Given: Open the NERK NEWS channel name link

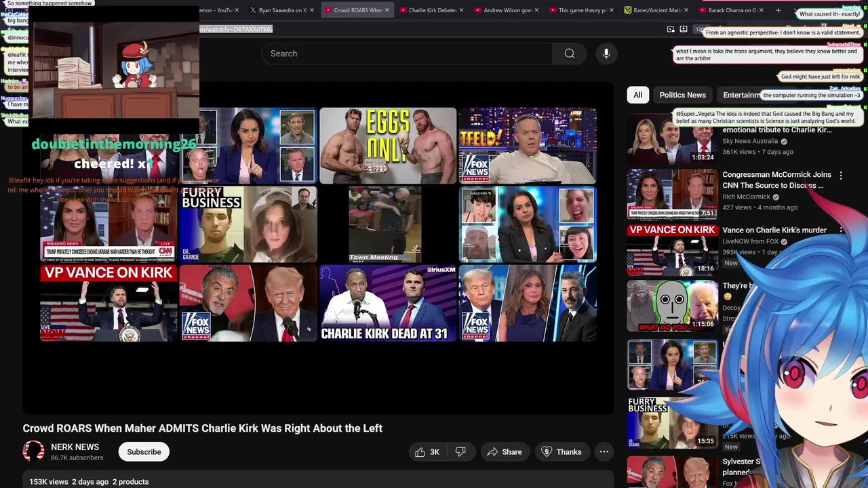Looking at the screenshot, I should (75, 447).
